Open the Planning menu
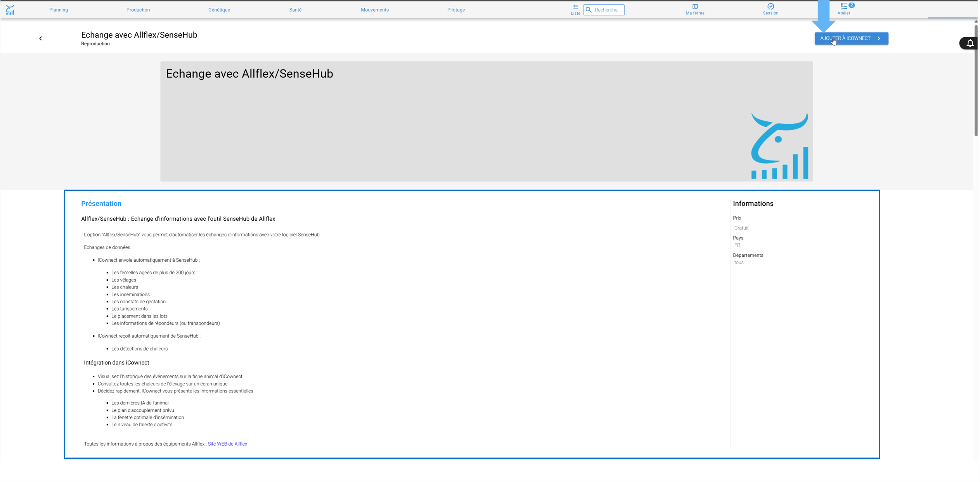 pos(59,10)
